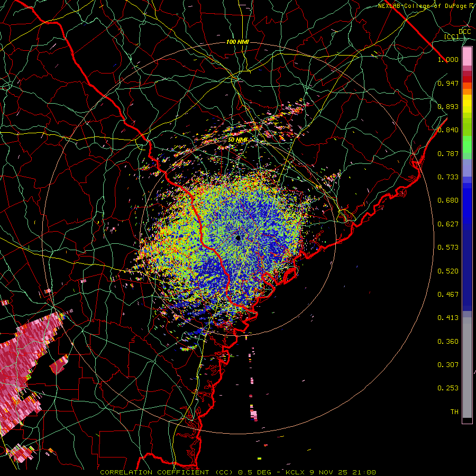Screen dimensions: 476x476
Task: Click the 50 NMI range ring label
Action: click(x=237, y=140)
